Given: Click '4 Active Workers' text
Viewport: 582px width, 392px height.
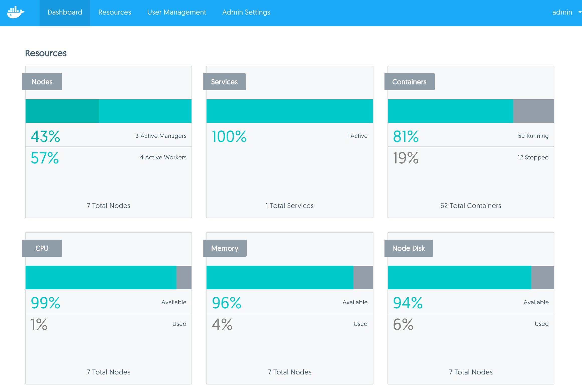Looking at the screenshot, I should 163,157.
